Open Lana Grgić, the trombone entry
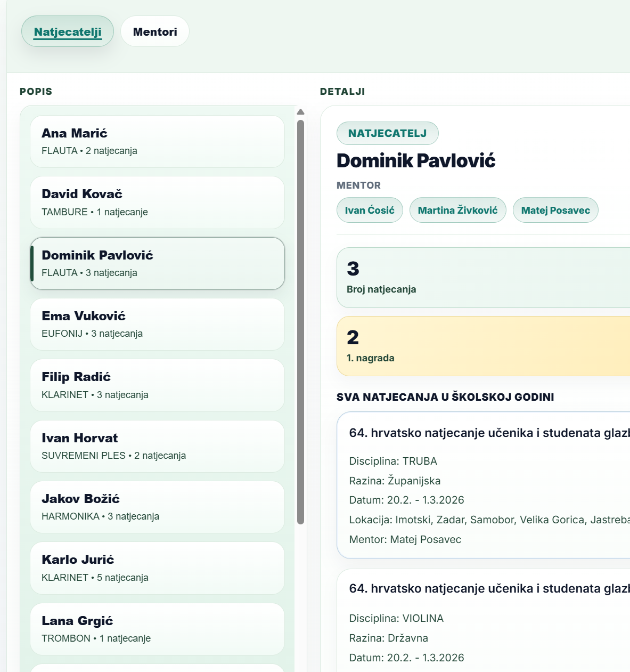 pos(157,629)
